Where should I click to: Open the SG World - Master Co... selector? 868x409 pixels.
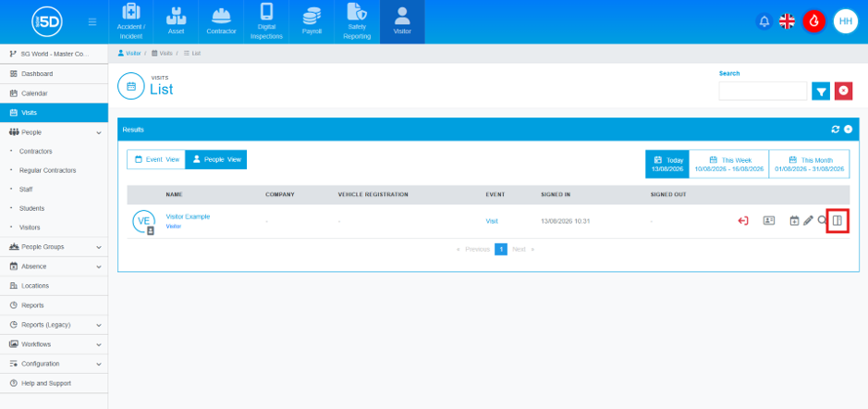54,54
